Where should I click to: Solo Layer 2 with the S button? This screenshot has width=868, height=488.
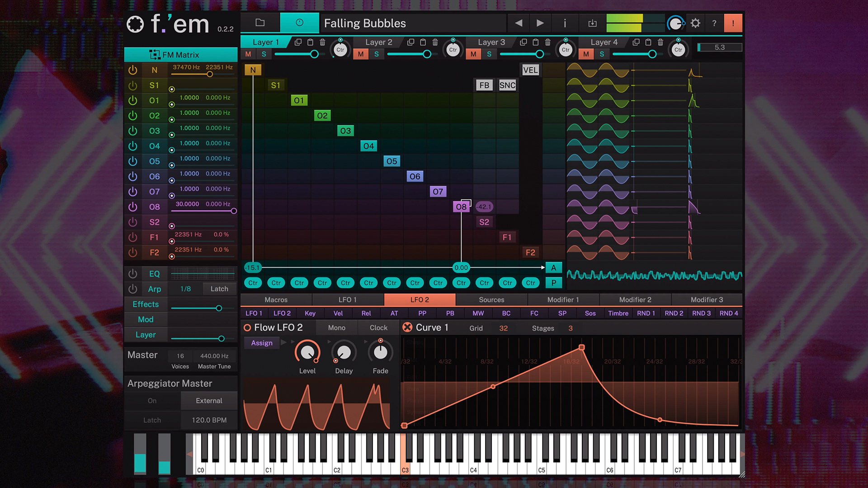pyautogui.click(x=376, y=54)
